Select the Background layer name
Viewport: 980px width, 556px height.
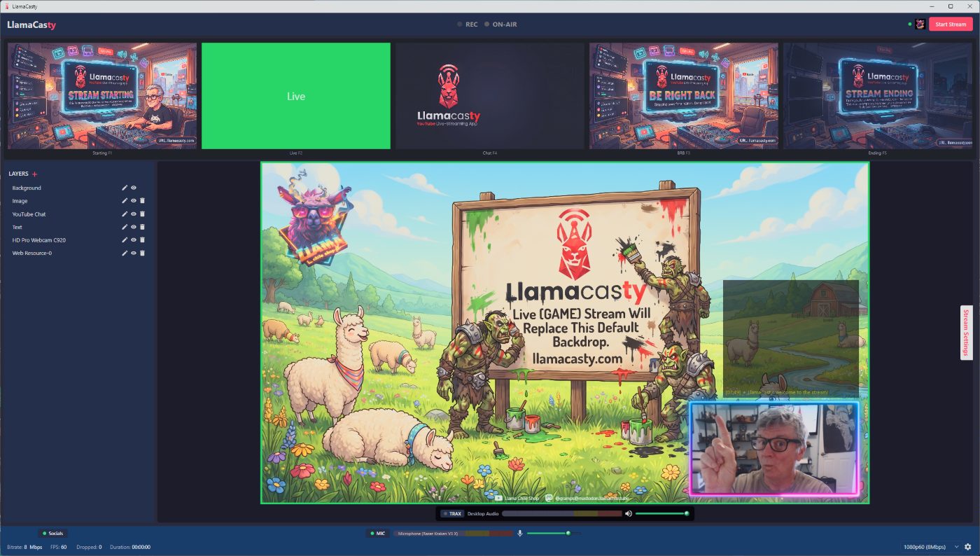(x=27, y=188)
